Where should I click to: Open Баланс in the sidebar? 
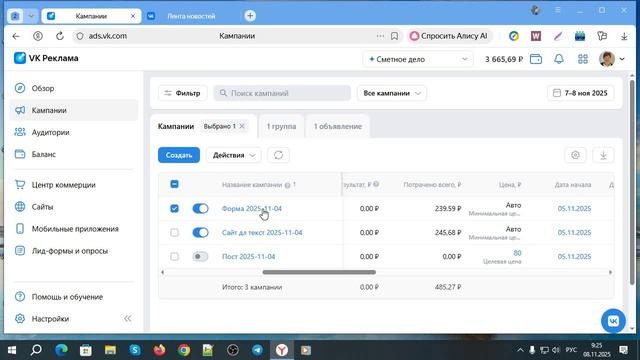coord(73,154)
